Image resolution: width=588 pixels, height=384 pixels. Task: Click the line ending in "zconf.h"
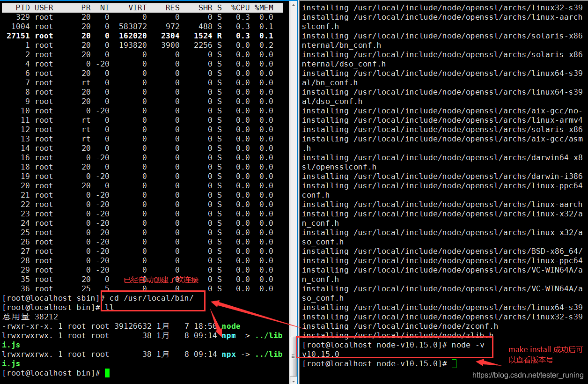[x=400, y=326]
